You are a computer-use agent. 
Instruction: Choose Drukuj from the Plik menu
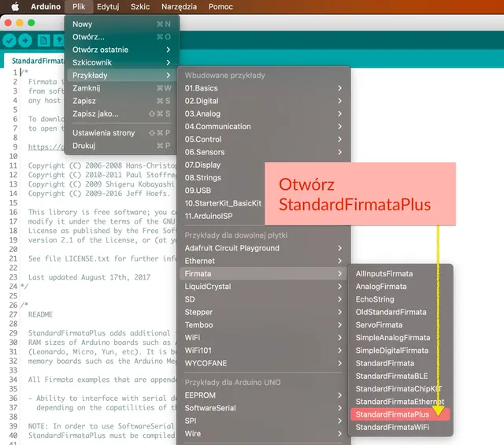point(121,146)
